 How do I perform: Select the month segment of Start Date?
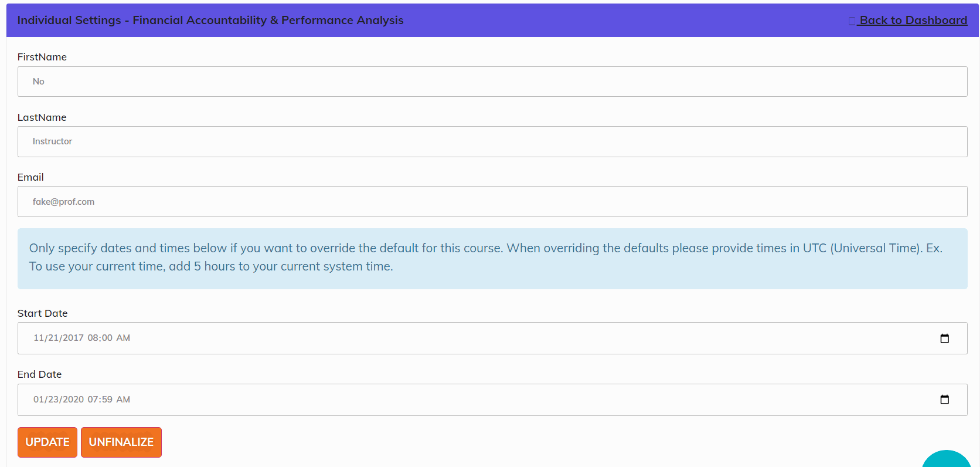click(x=39, y=338)
